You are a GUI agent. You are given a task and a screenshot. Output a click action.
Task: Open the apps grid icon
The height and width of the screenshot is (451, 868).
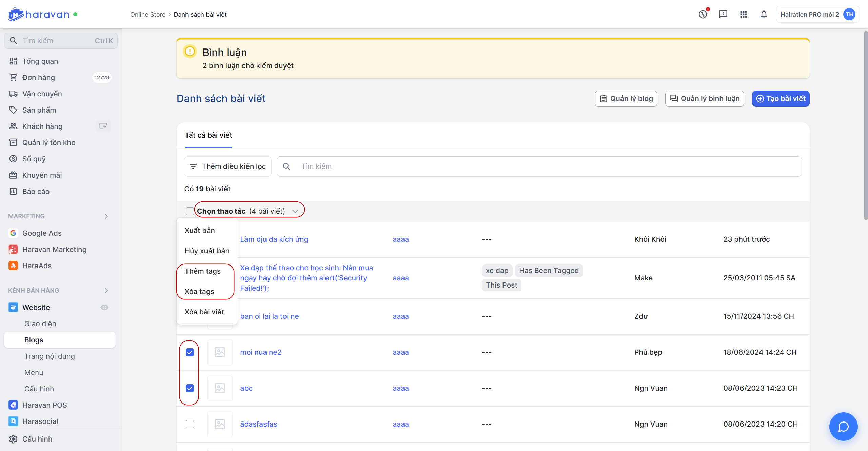(x=743, y=14)
